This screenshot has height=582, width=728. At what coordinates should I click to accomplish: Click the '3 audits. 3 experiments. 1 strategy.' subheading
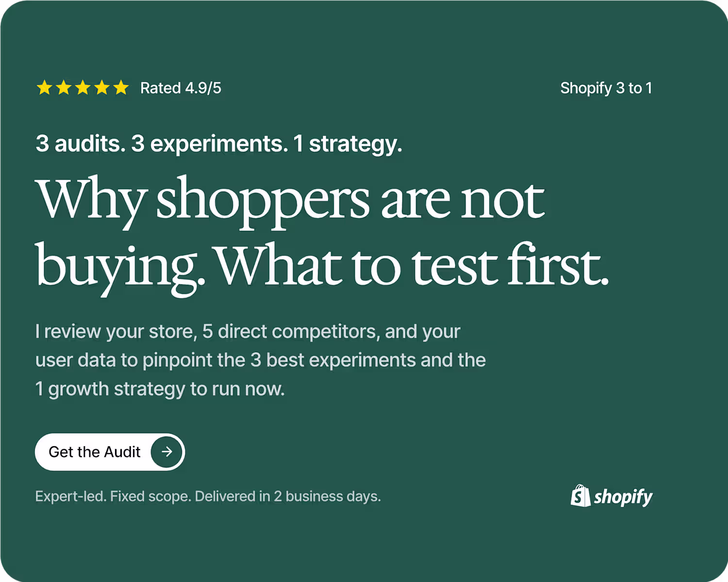219,144
